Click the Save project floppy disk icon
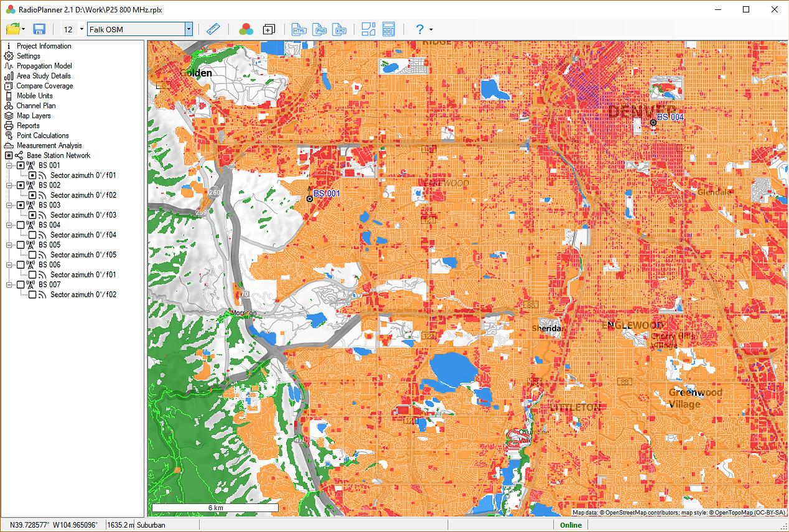 39,29
